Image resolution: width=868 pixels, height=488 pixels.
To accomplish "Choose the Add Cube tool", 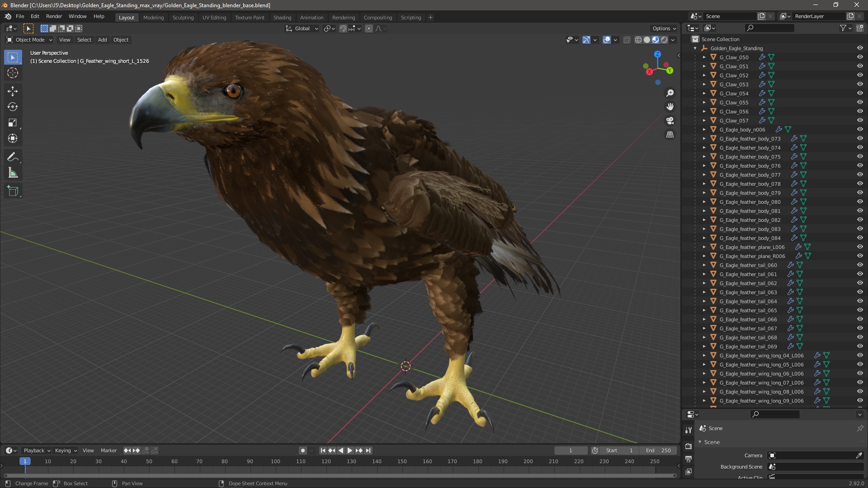I will [x=13, y=191].
